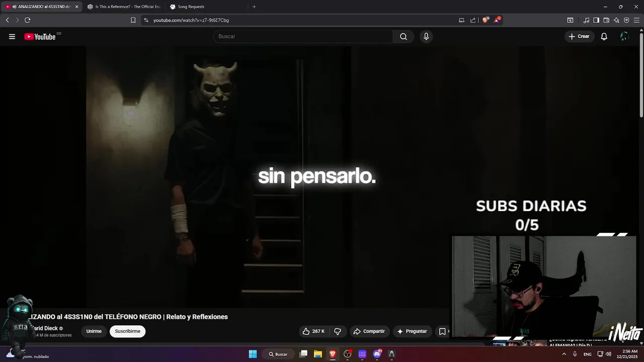This screenshot has width=644, height=362.
Task: Click the page vertical scrollbar
Action: click(641, 75)
